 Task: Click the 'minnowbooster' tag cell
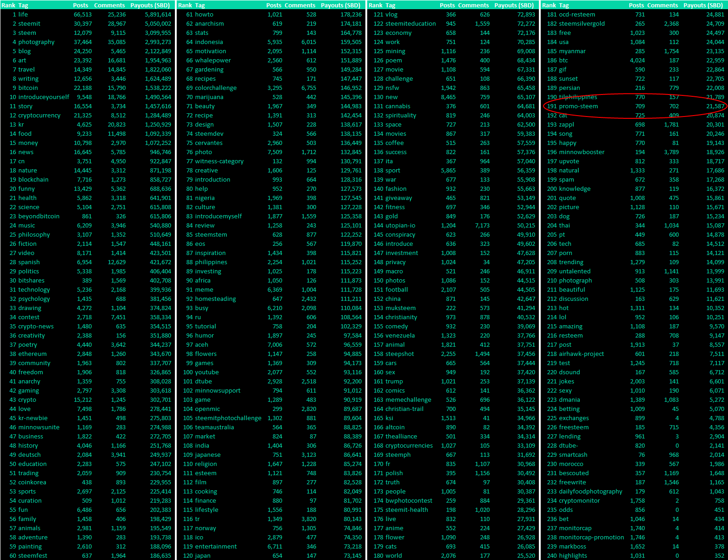point(582,152)
